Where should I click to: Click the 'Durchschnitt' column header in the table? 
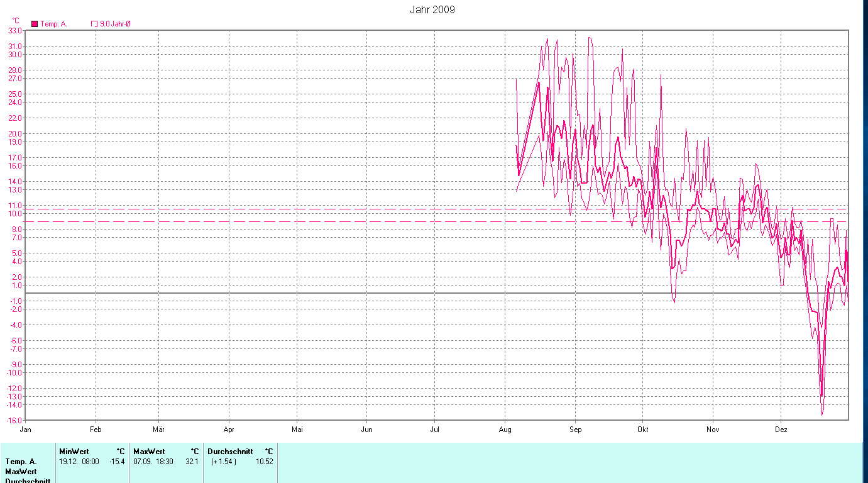tap(230, 452)
